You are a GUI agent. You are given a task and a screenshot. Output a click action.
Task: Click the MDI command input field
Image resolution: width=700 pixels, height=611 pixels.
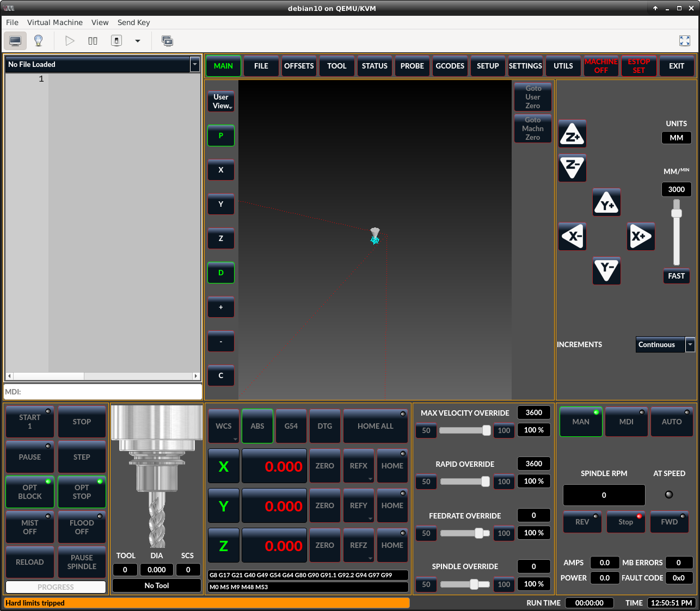tap(103, 392)
